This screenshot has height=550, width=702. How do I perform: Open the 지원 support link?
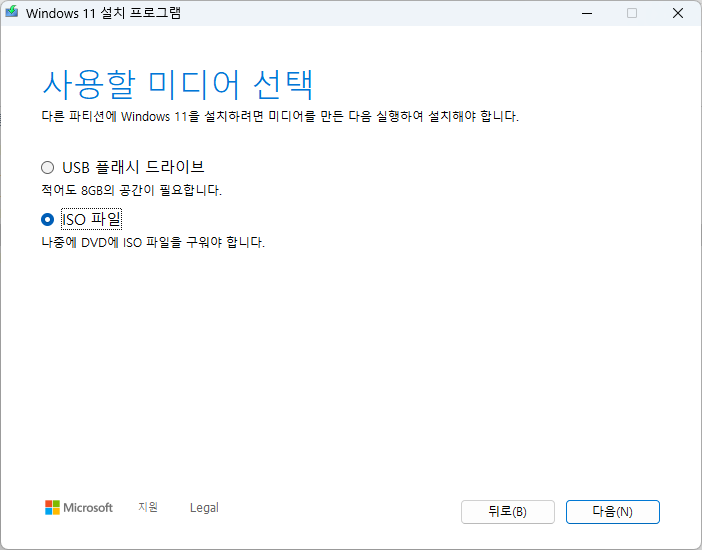[148, 507]
